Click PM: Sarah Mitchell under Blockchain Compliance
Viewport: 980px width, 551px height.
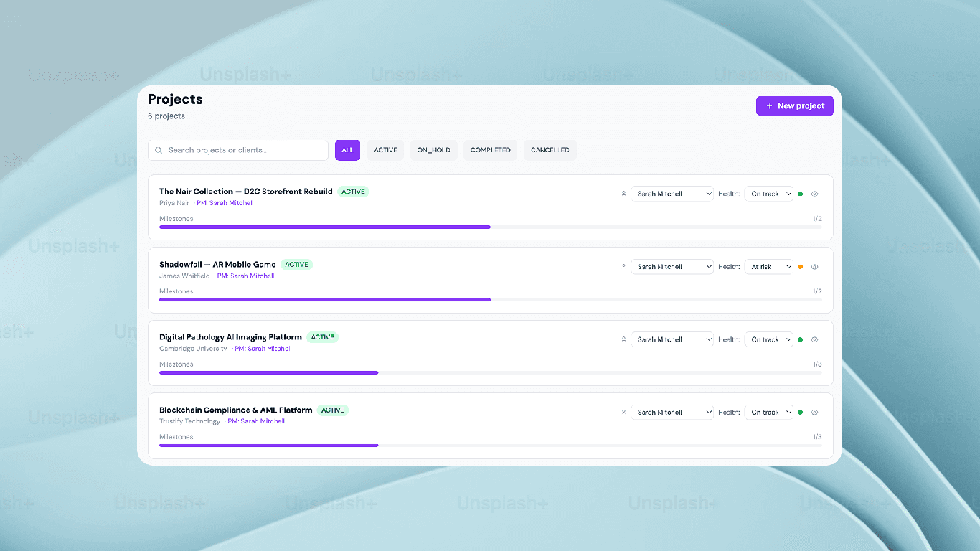pyautogui.click(x=256, y=422)
